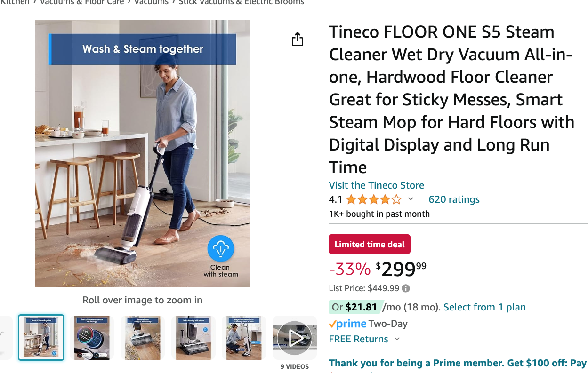Click Select from 1 plan link
This screenshot has height=373, width=588.
[x=484, y=307]
